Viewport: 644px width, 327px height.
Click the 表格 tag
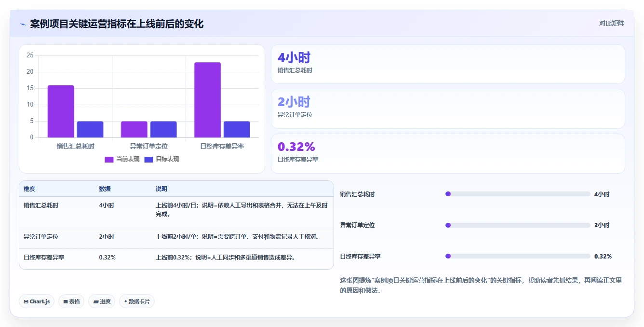(71, 301)
